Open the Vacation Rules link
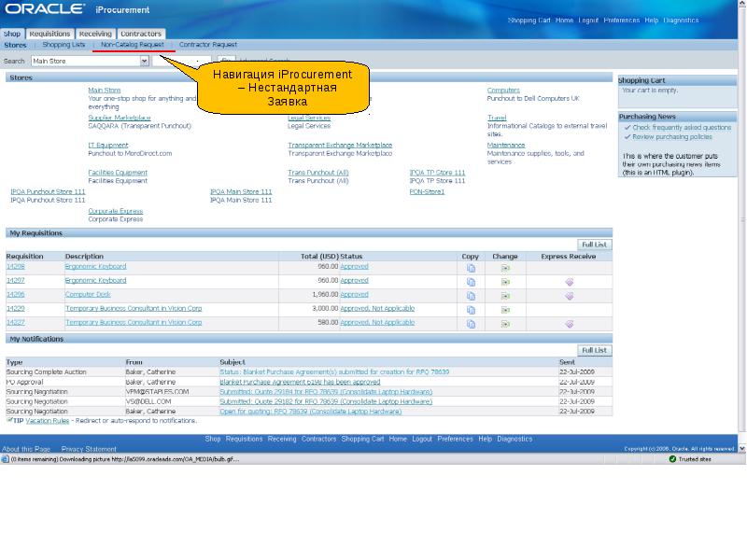Viewport: 747px width, 560px height. [47, 421]
